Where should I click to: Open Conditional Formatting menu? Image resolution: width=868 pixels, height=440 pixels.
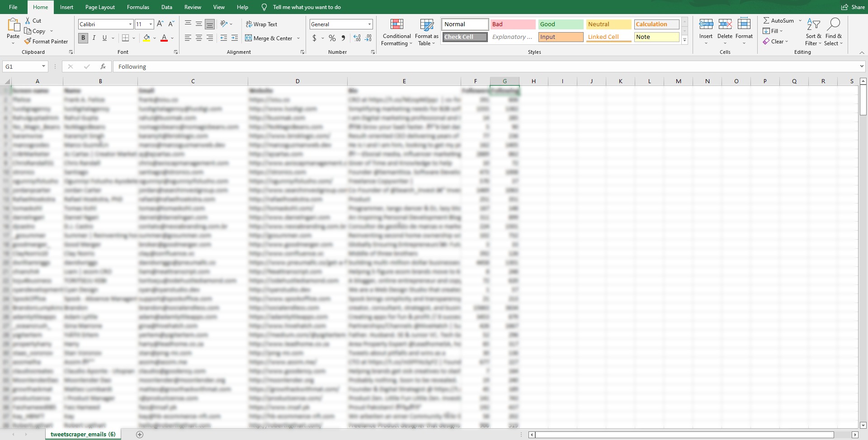coord(396,33)
